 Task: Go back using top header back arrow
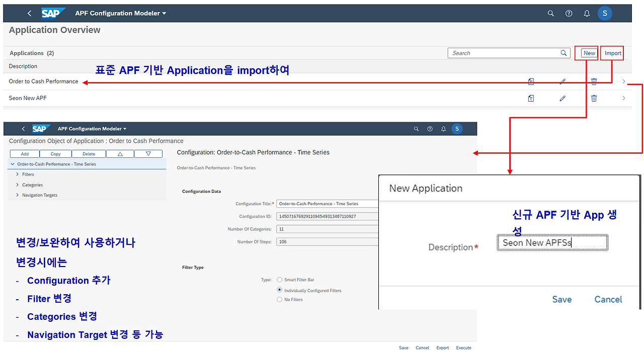coord(29,14)
